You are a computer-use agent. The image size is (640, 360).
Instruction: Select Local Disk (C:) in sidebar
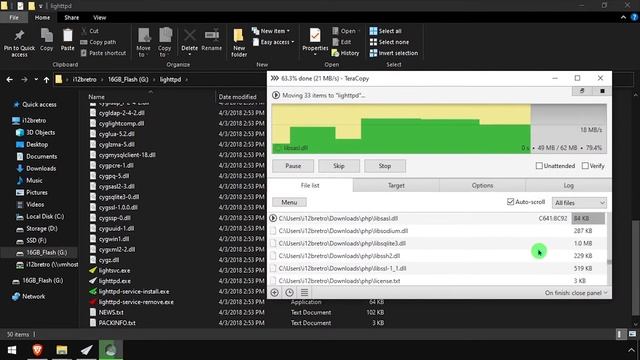(45, 217)
